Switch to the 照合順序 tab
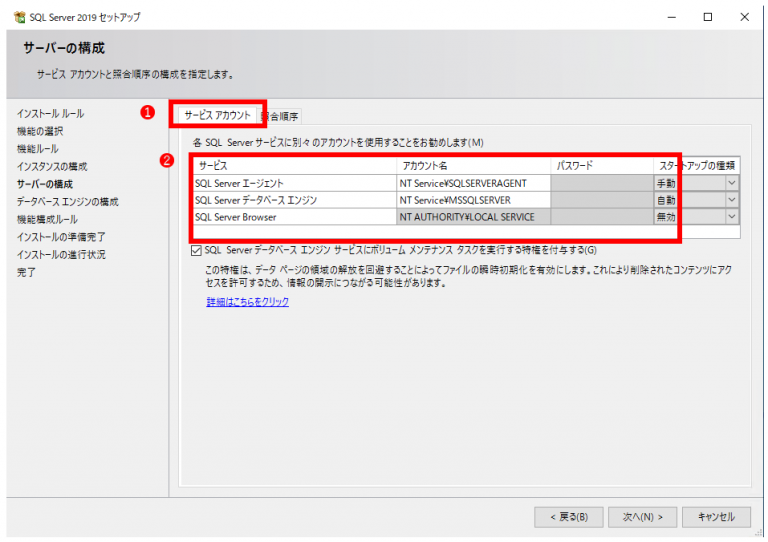 coord(280,116)
